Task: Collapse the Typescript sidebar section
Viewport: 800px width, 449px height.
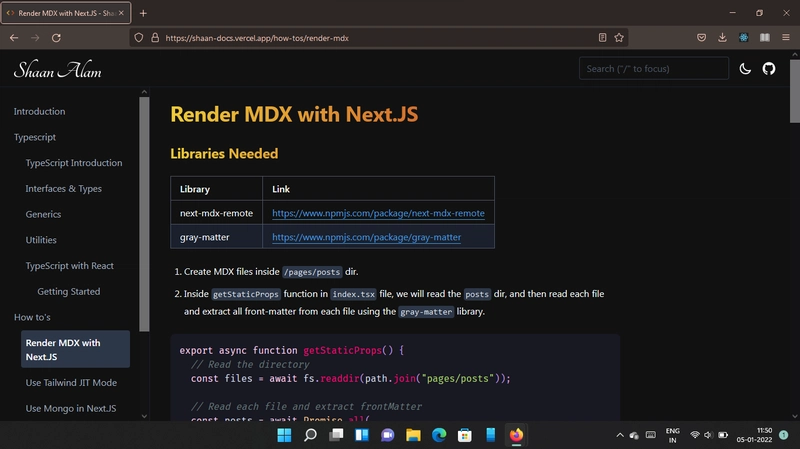Action: [x=35, y=137]
